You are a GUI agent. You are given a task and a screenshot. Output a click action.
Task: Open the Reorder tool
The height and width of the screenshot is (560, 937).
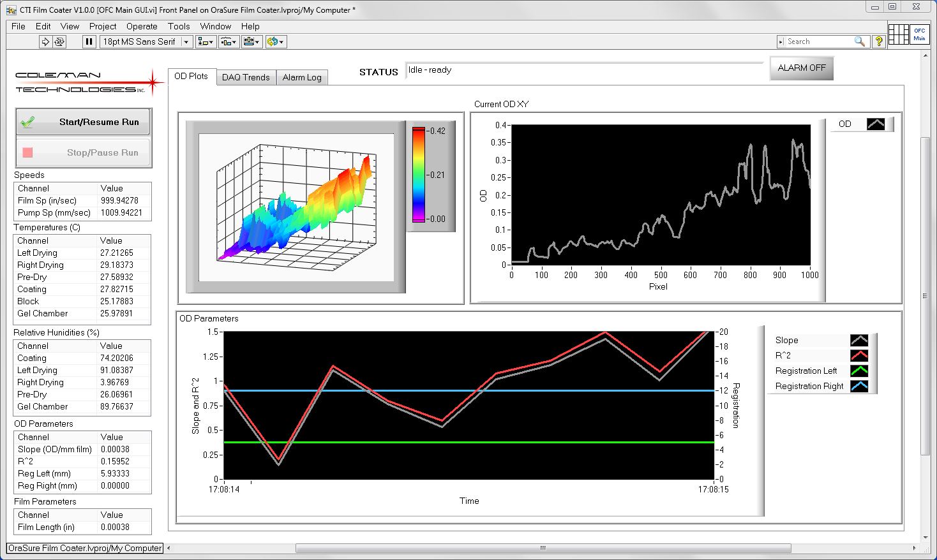[276, 41]
